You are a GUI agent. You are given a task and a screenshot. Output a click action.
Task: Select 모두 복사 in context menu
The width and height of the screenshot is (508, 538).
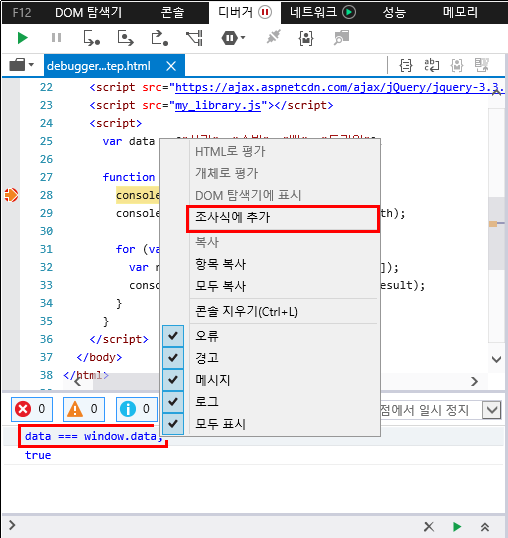tap(270, 286)
